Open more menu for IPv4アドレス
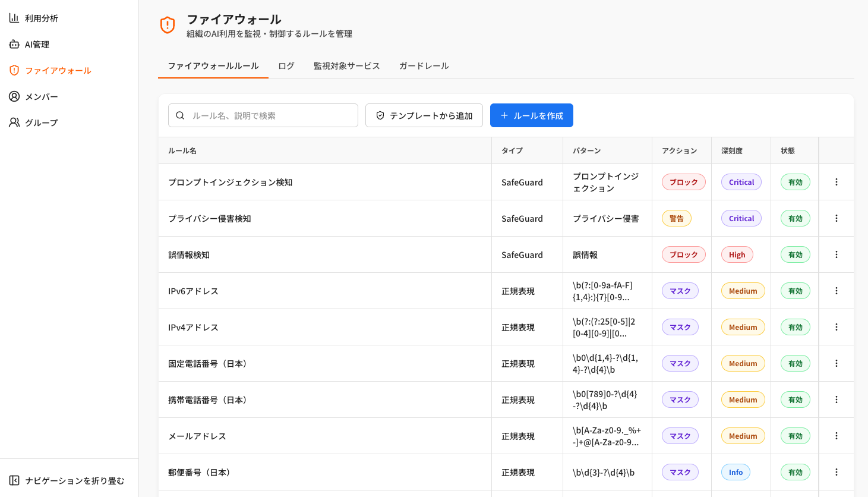868x497 pixels. tap(837, 328)
